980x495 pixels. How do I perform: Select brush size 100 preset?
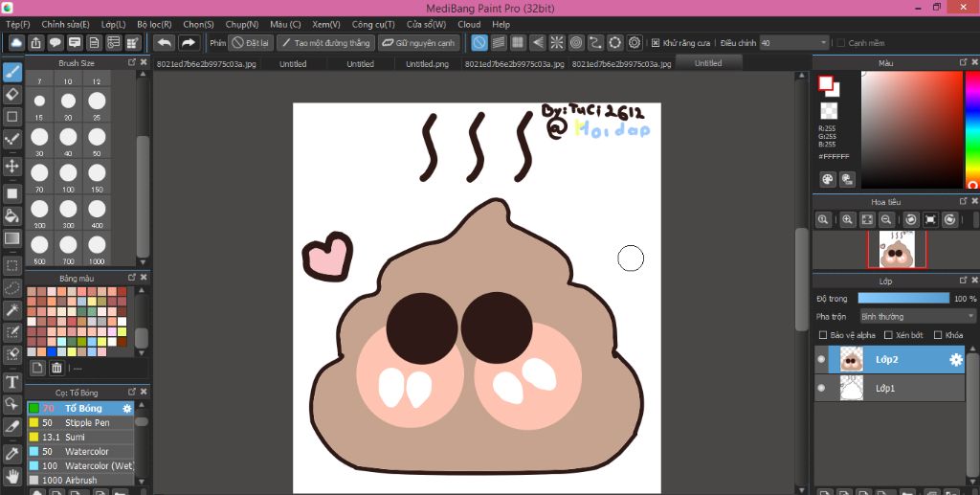click(68, 176)
